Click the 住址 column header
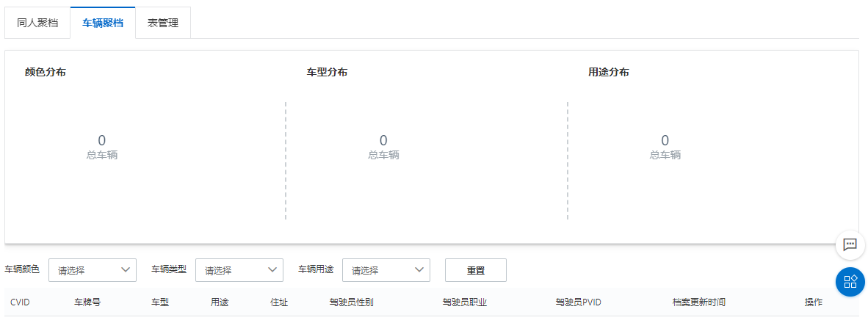The width and height of the screenshot is (868, 334). coord(279,302)
